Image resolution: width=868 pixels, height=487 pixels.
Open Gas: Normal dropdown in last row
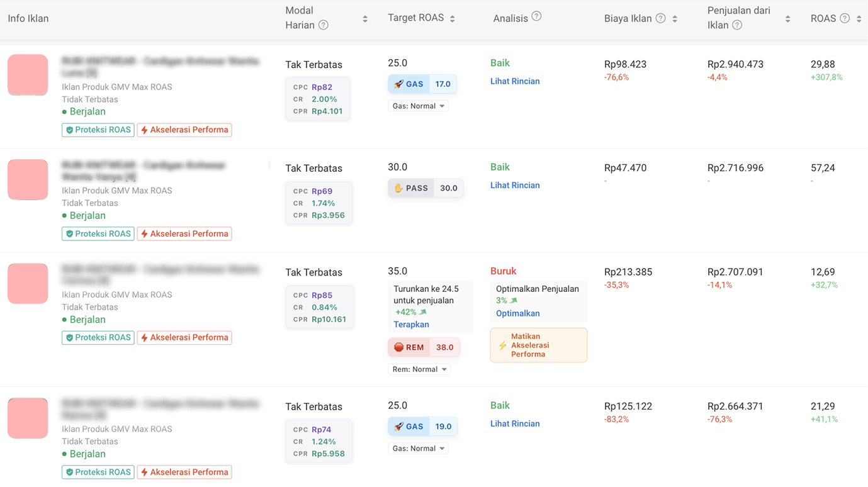click(x=419, y=449)
